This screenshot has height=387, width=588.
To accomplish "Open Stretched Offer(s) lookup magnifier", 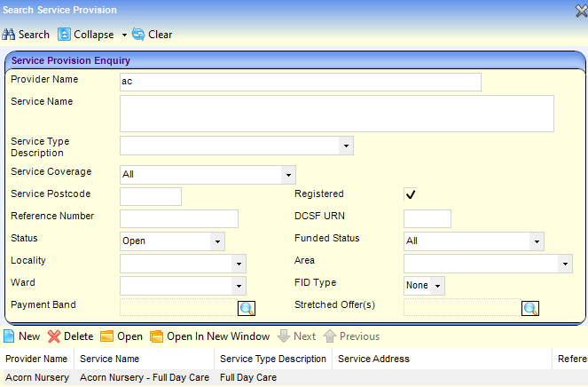I will tap(529, 308).
